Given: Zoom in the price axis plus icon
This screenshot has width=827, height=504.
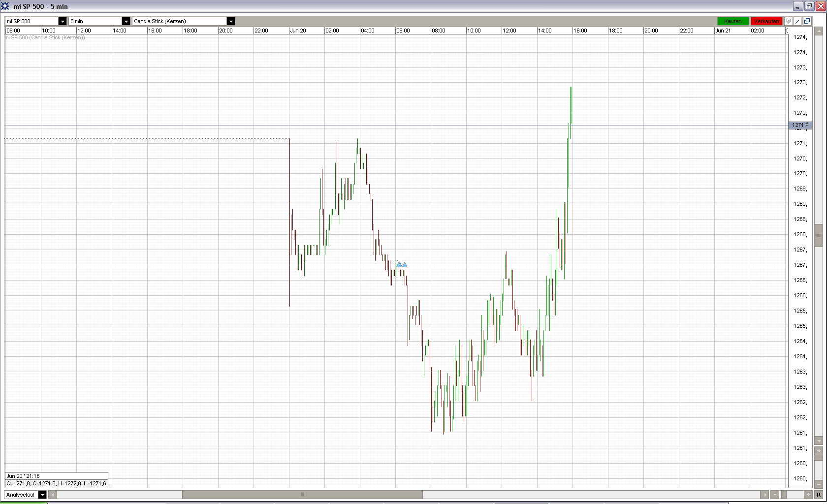Looking at the screenshot, I should (x=819, y=451).
